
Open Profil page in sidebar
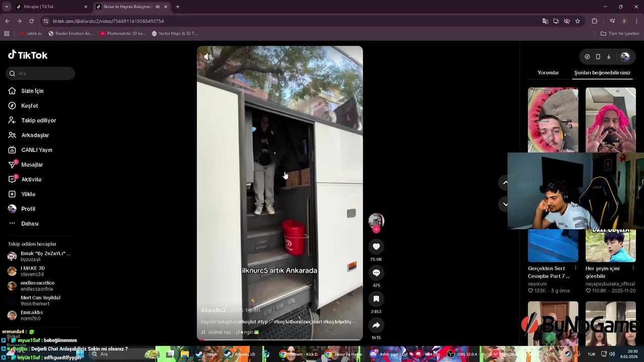[28, 209]
